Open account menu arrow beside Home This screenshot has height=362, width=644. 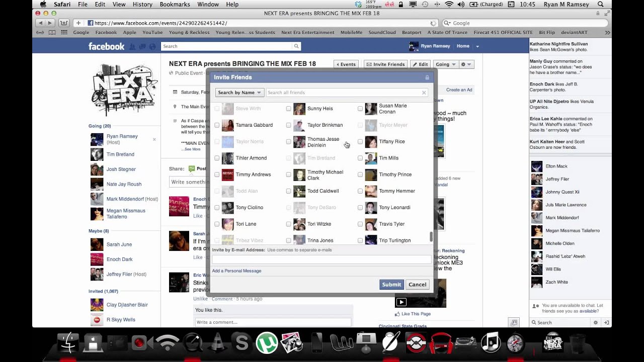click(477, 46)
